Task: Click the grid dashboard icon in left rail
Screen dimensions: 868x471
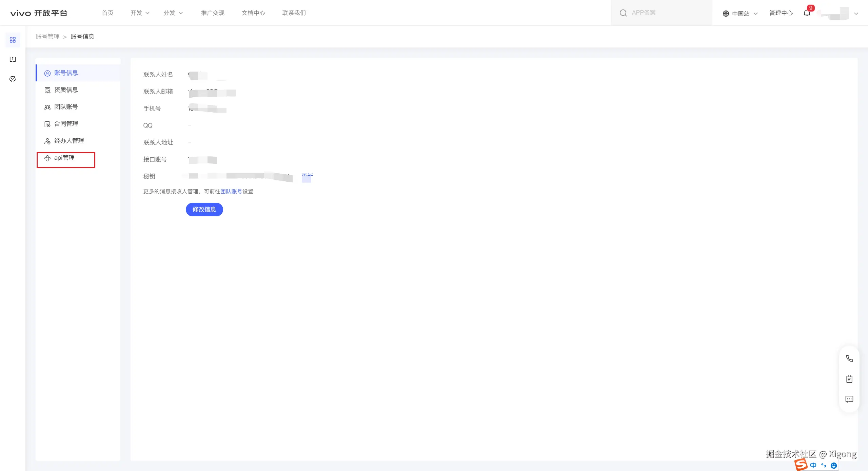Action: [x=13, y=40]
